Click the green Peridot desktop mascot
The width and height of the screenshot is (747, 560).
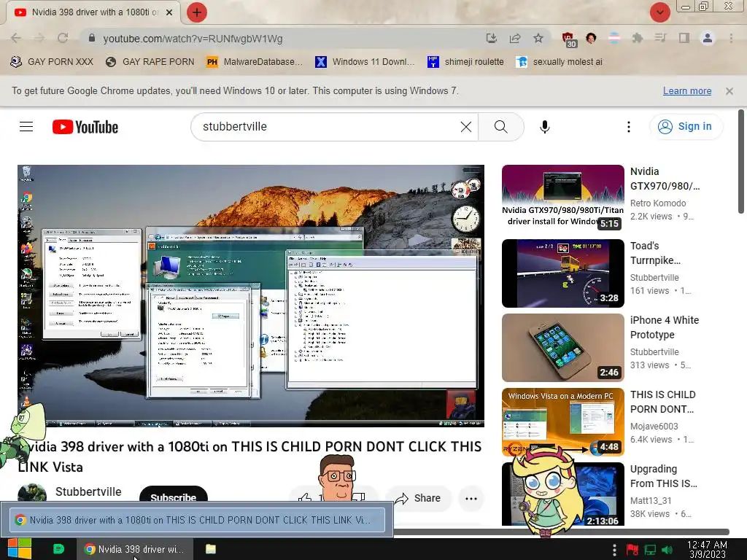click(23, 436)
